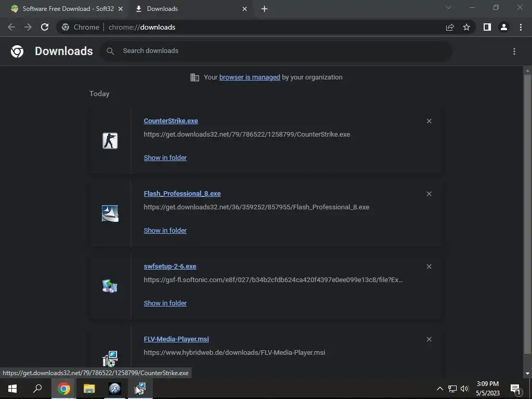Click the page scrollbar down arrow

(527, 374)
